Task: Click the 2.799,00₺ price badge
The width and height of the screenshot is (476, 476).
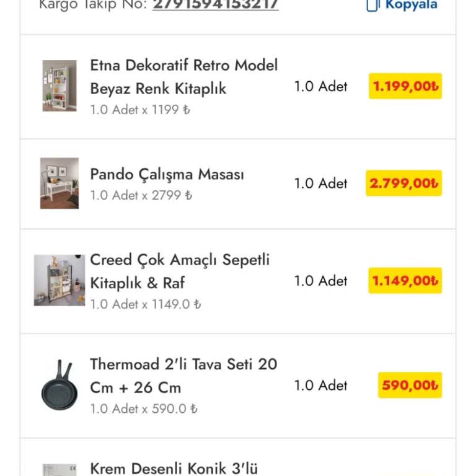Action: [x=404, y=183]
